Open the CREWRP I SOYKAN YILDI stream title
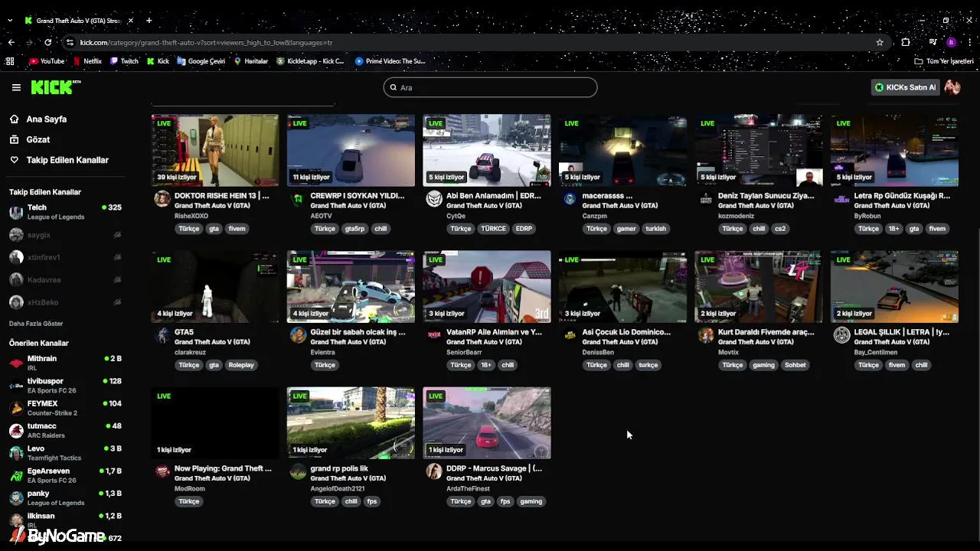This screenshot has height=551, width=980. pos(358,196)
